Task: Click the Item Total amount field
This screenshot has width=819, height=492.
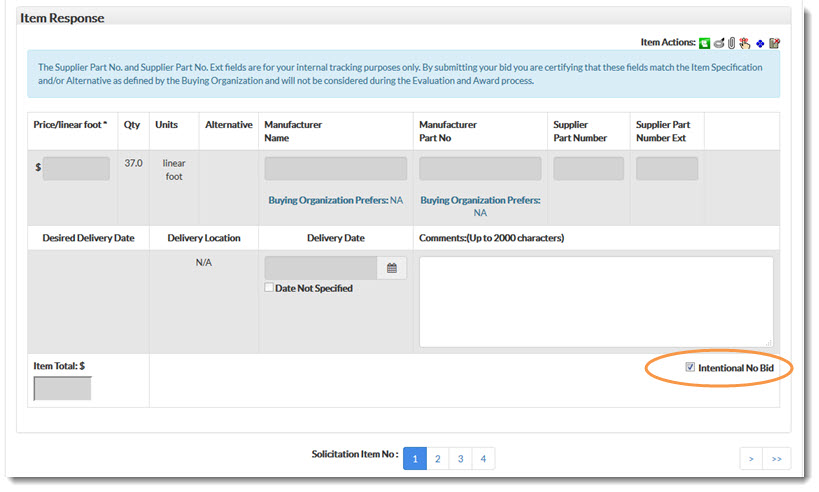Action: [63, 389]
